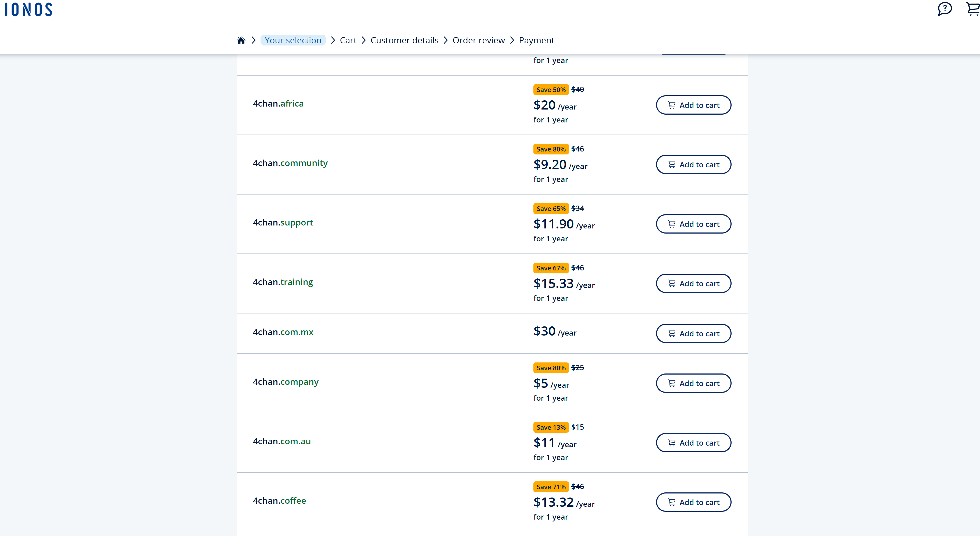Add 4chan.training to cart

click(693, 284)
